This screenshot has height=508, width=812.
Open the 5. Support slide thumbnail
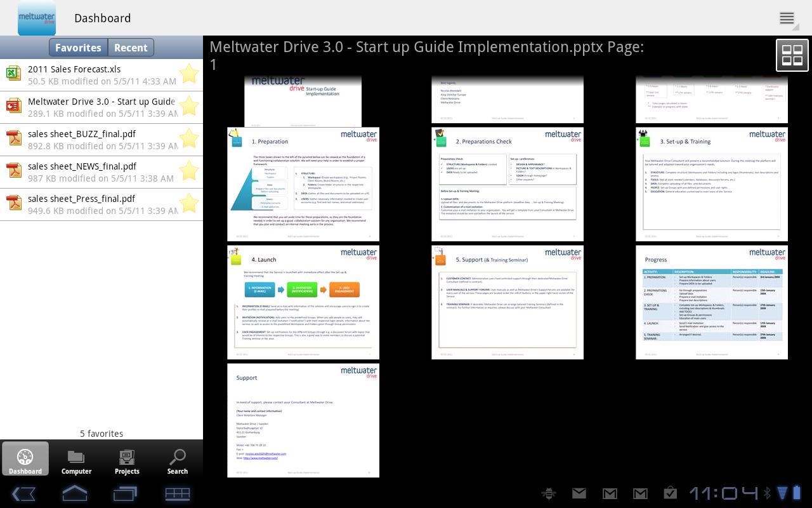(507, 302)
